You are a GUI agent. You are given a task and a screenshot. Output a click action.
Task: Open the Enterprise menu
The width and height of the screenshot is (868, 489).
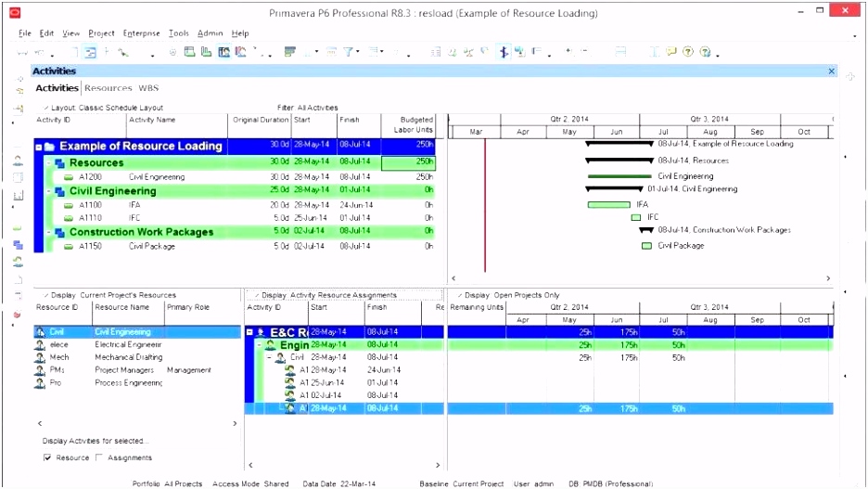[x=141, y=33]
